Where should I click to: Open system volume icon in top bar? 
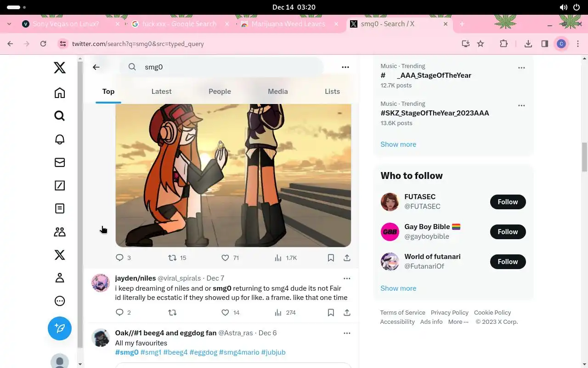click(x=564, y=7)
